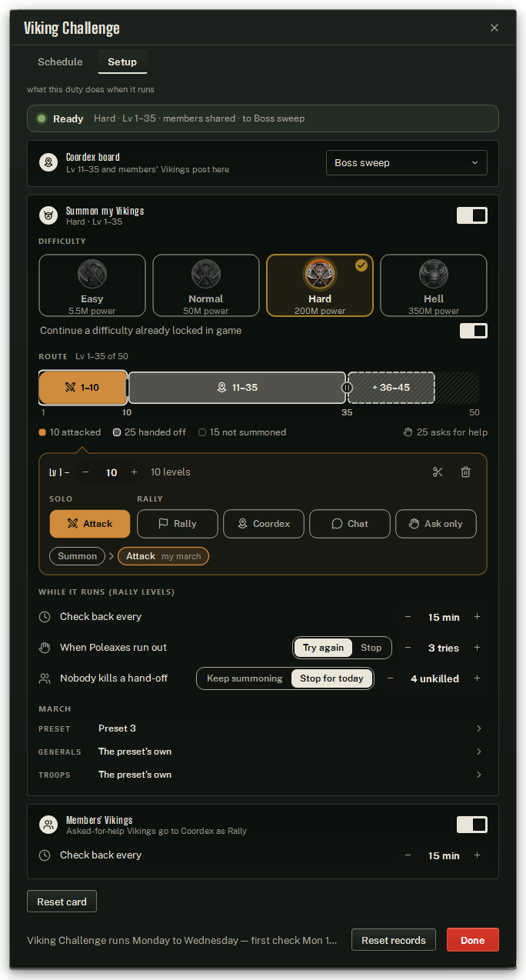Click the Reset records button

[x=394, y=940]
